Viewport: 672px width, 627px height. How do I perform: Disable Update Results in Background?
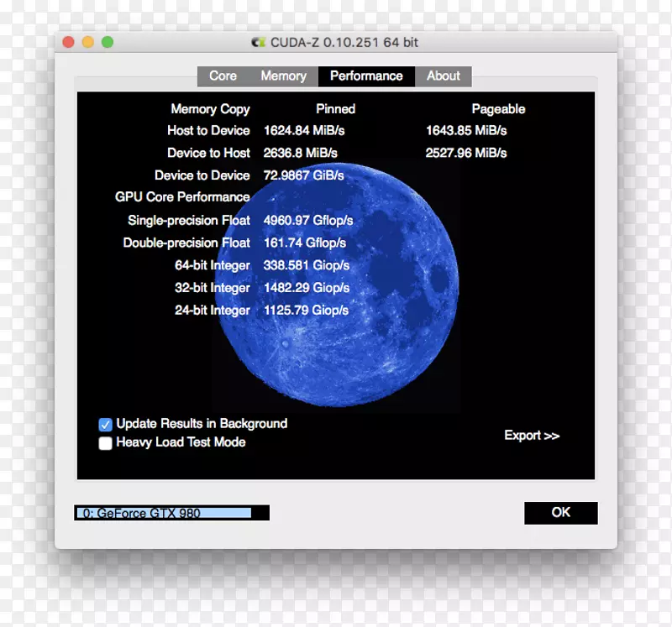(105, 424)
